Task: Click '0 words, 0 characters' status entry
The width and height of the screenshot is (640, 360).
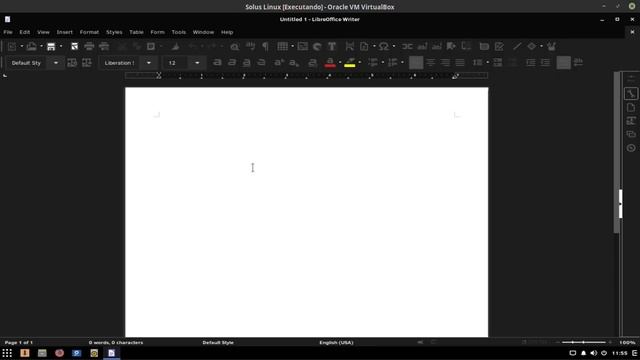Action: pyautogui.click(x=116, y=342)
